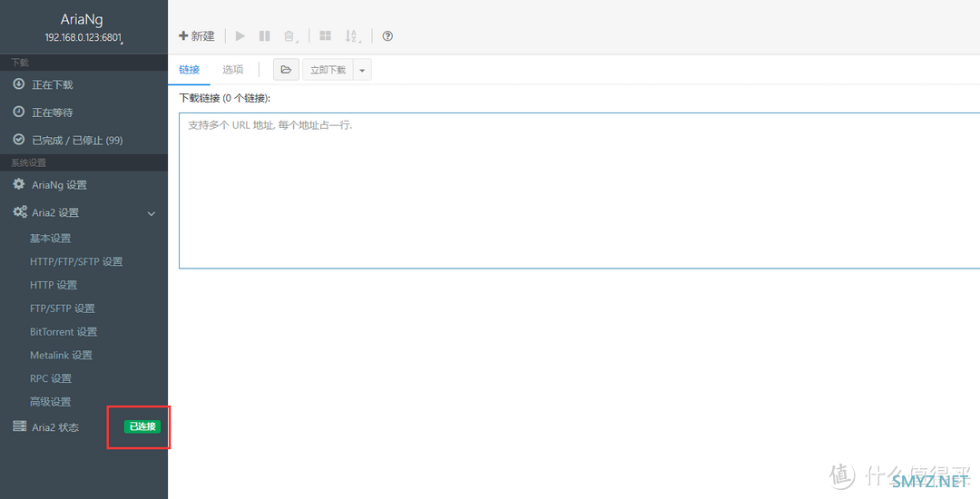
Task: Click the 立即下载 button
Action: [x=328, y=70]
